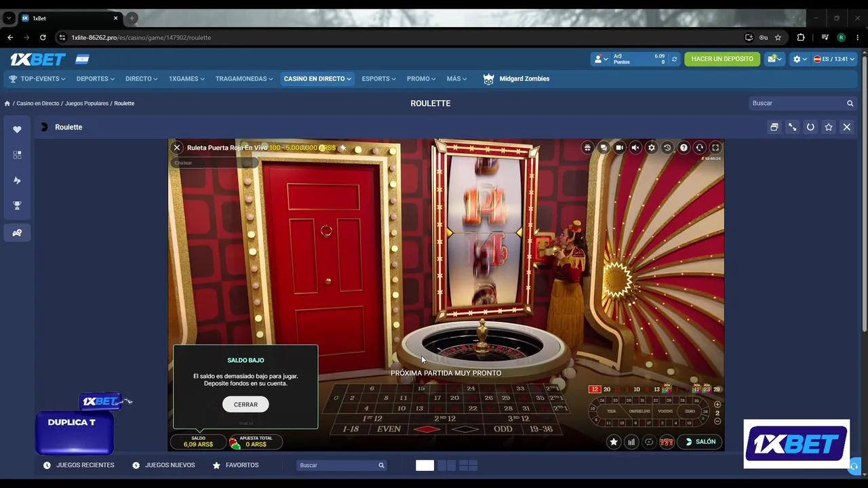This screenshot has width=868, height=488.
Task: Open the messages envelope dropdown
Action: [774, 59]
